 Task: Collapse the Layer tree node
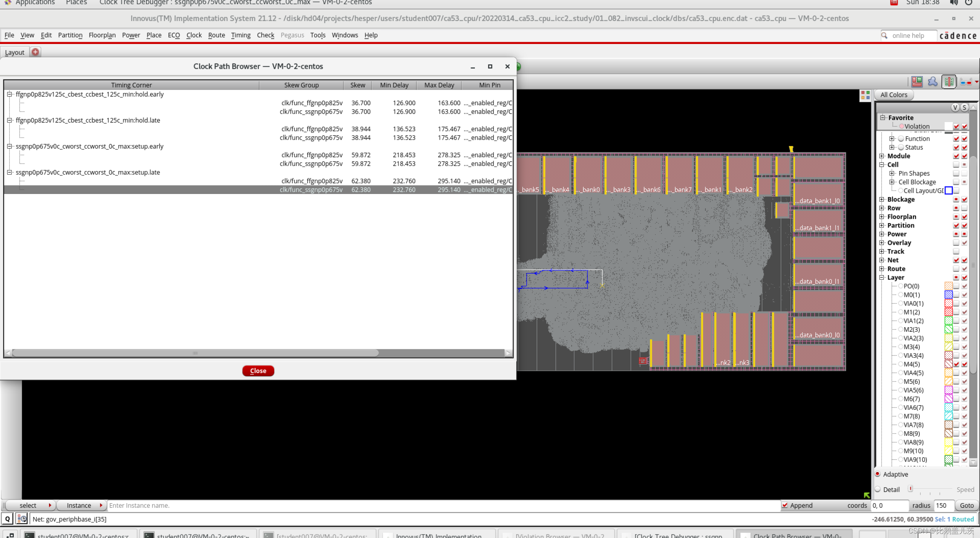[882, 277]
